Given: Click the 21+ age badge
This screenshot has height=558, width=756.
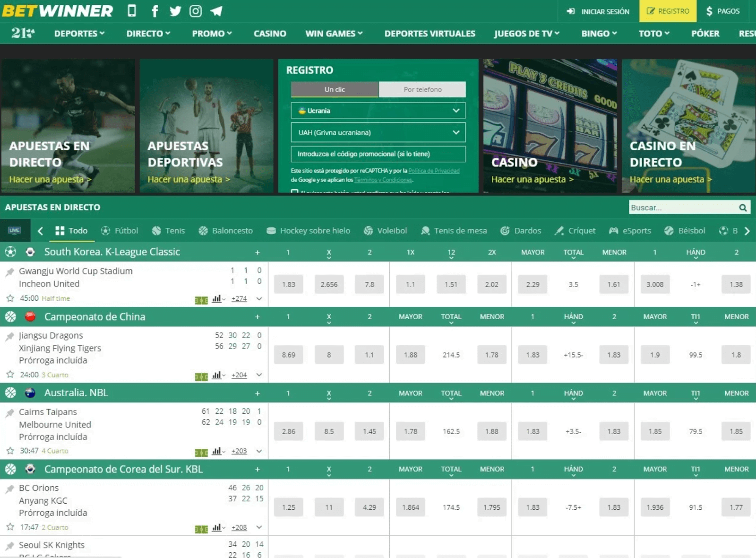Looking at the screenshot, I should point(23,33).
